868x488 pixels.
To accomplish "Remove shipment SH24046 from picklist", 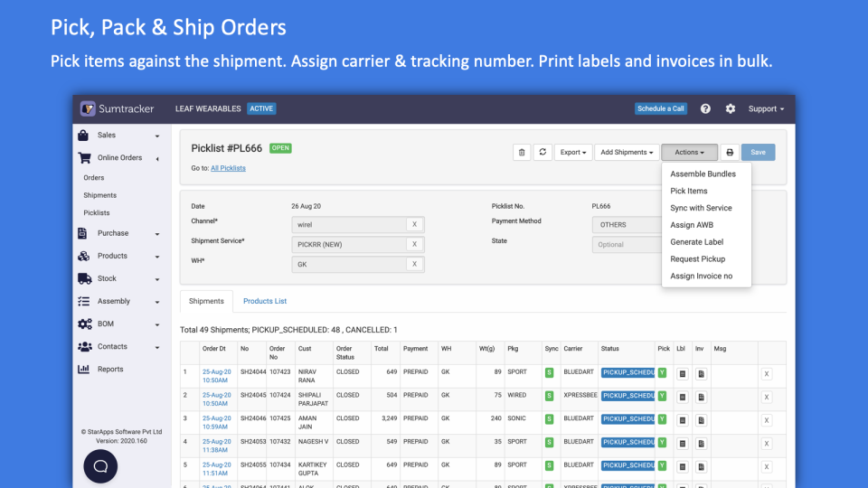I will (767, 420).
